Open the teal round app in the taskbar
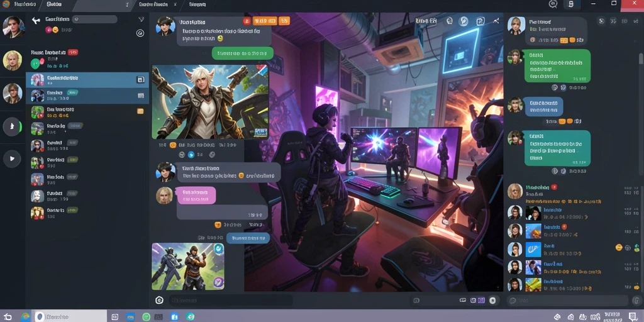The width and height of the screenshot is (644, 322). click(190, 317)
